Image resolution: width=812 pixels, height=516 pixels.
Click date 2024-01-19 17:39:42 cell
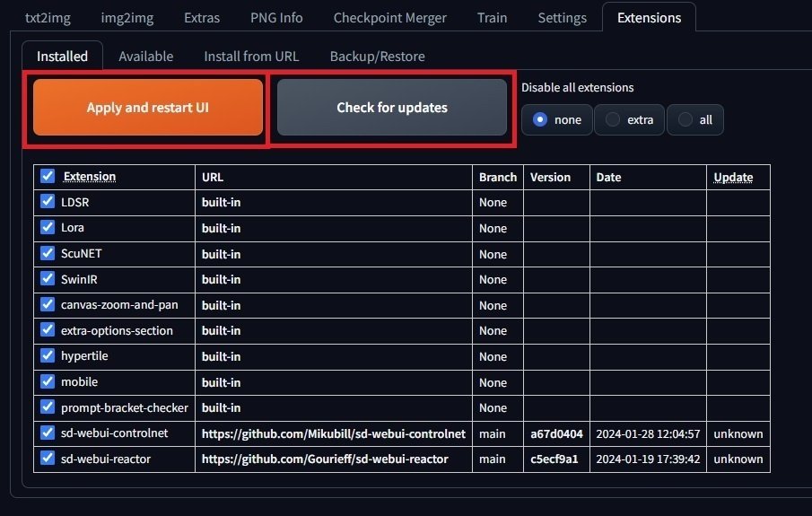tap(648, 459)
